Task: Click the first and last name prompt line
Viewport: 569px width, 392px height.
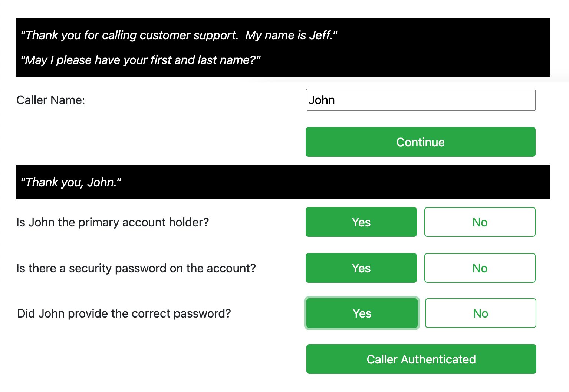Action: coord(141,60)
